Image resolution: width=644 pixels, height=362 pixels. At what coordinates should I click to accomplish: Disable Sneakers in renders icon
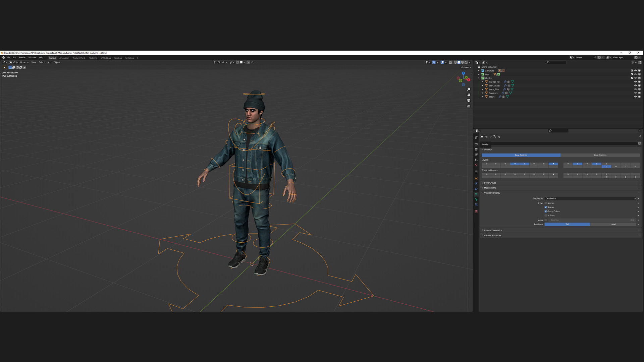coord(639,93)
